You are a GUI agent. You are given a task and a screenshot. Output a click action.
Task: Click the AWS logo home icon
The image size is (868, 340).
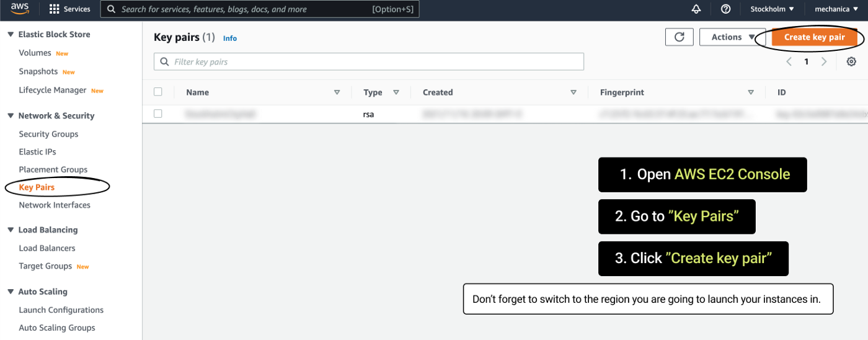[20, 9]
